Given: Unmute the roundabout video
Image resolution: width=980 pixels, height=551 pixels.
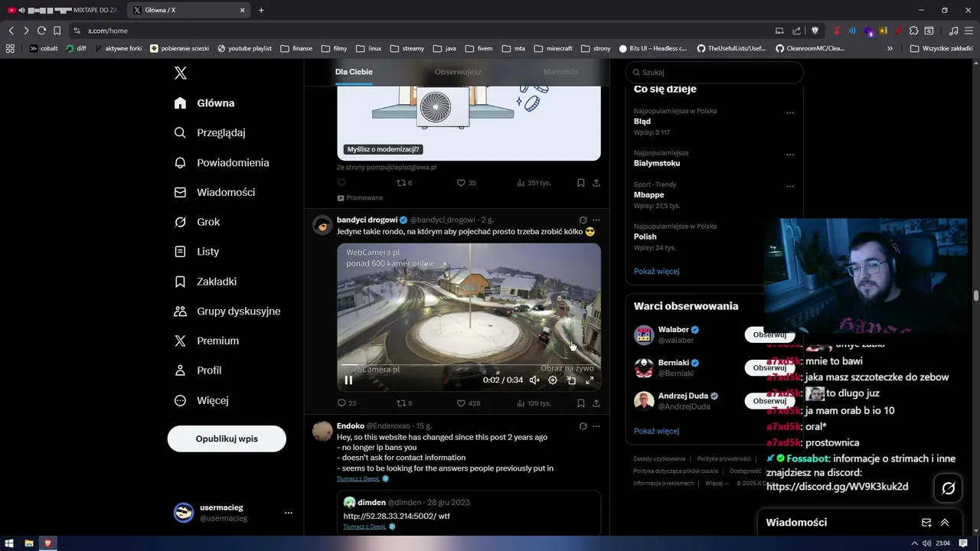Looking at the screenshot, I should click(x=534, y=380).
